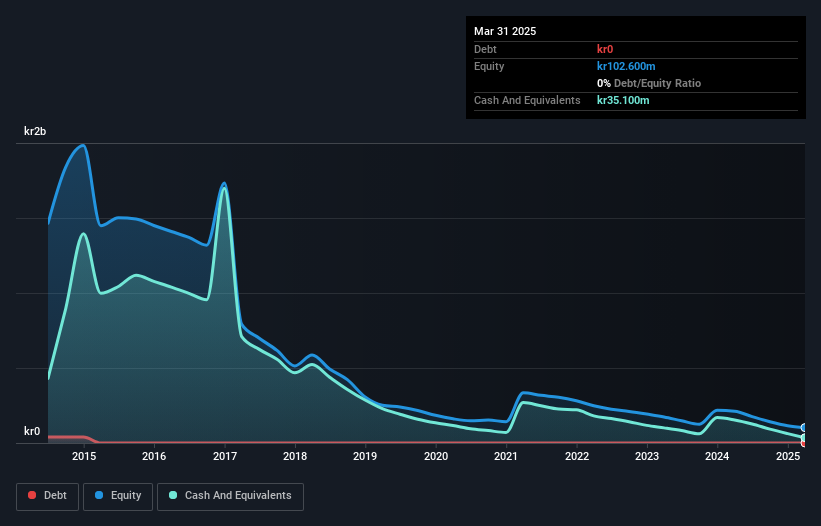
Task: Click the blue Equity legend dot
Action: click(99, 495)
